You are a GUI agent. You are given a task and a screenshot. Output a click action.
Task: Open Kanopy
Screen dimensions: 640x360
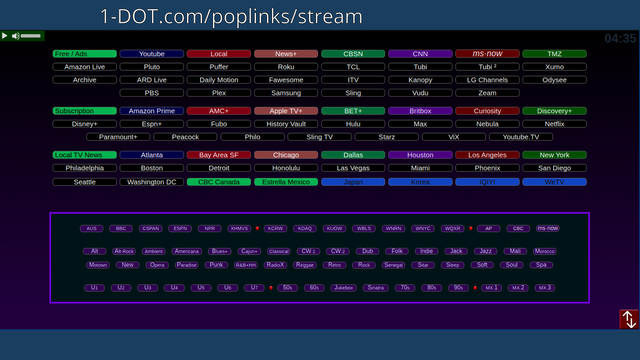pos(420,80)
